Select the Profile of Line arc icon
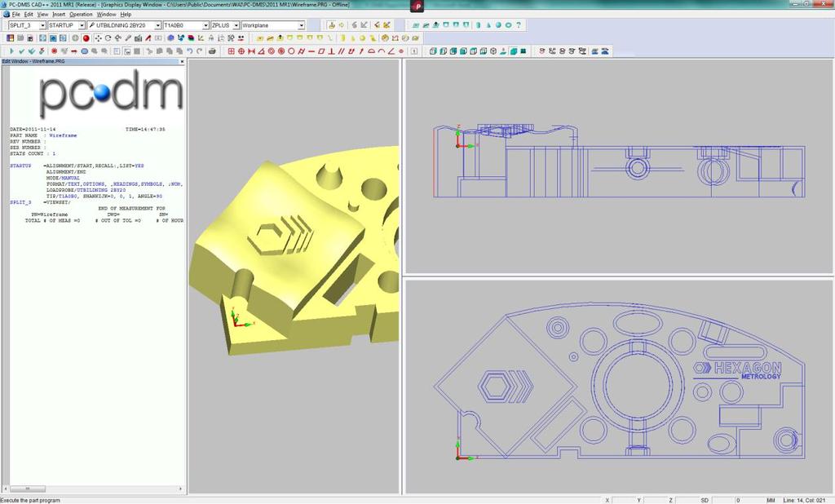 tap(382, 51)
